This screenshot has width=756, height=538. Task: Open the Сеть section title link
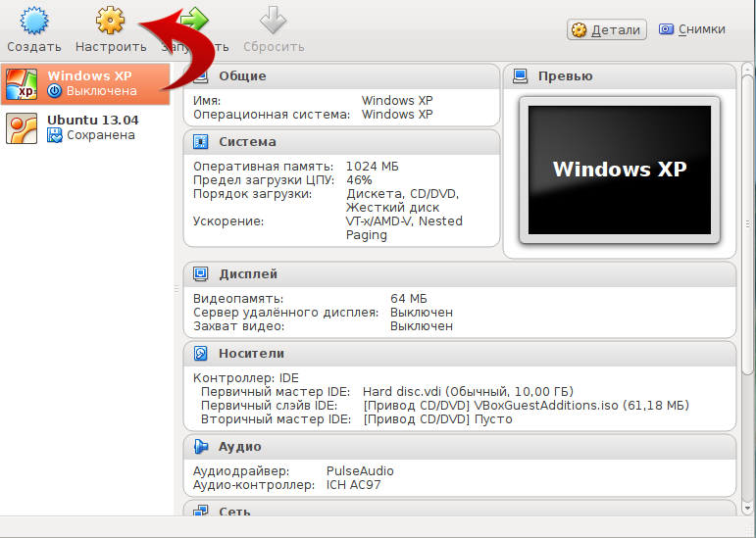tap(234, 512)
